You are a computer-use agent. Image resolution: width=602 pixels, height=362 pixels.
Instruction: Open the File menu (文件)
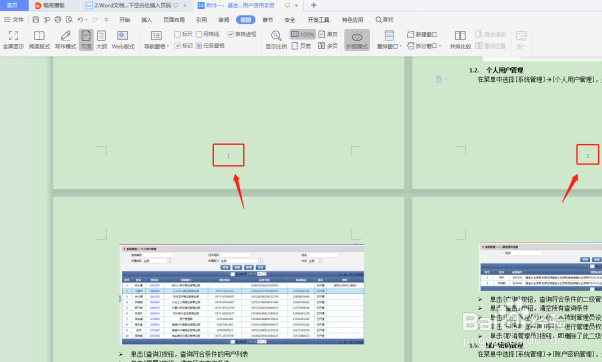[x=14, y=20]
